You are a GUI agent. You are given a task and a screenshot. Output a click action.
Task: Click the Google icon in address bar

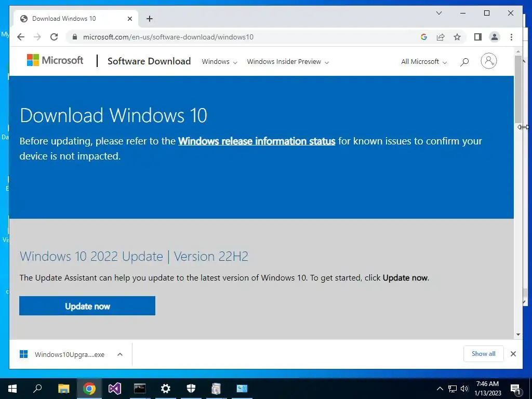[424, 37]
